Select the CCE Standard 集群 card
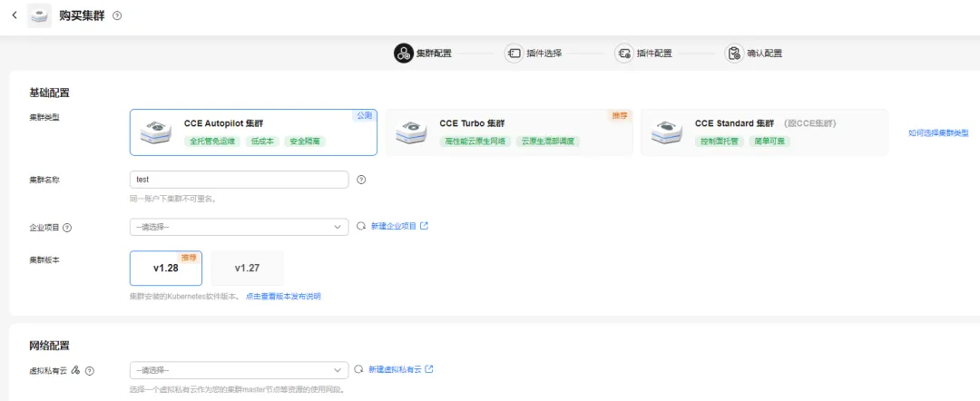This screenshot has height=401, width=980. pos(764,132)
